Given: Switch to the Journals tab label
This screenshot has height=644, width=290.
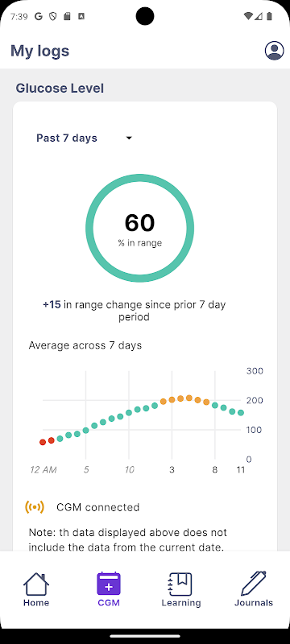Looking at the screenshot, I should click(254, 603).
